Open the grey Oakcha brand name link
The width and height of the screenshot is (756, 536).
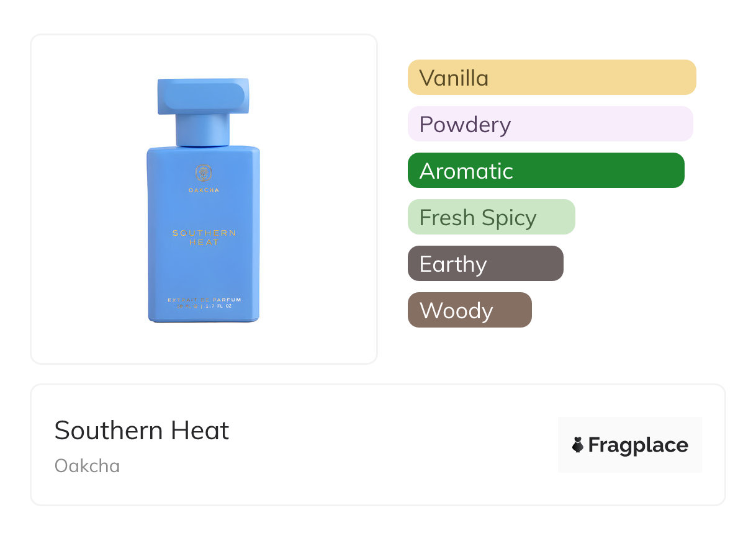click(87, 466)
